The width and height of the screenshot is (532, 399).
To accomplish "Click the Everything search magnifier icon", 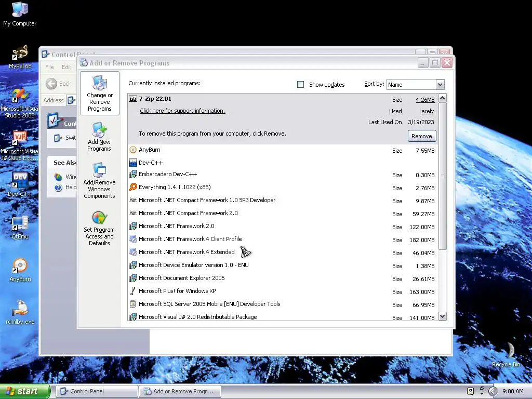I will pyautogui.click(x=132, y=187).
